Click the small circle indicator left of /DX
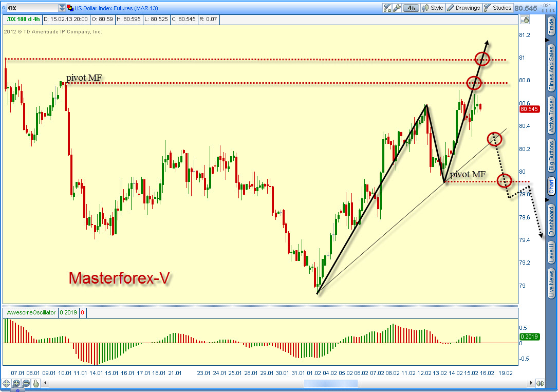558x392 pixels. tap(4, 8)
